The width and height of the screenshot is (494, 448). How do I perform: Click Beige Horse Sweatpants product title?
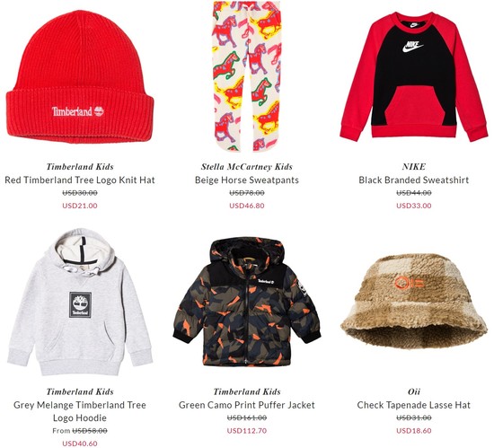(247, 180)
